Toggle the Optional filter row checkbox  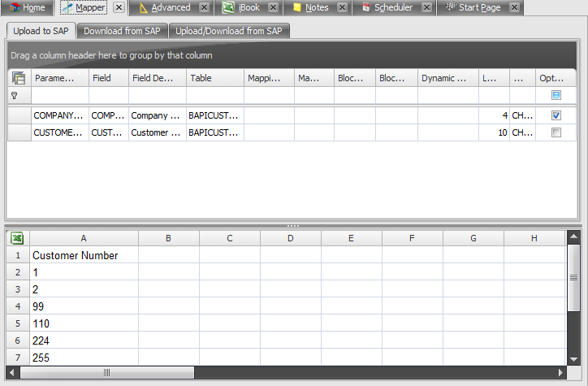click(x=556, y=96)
